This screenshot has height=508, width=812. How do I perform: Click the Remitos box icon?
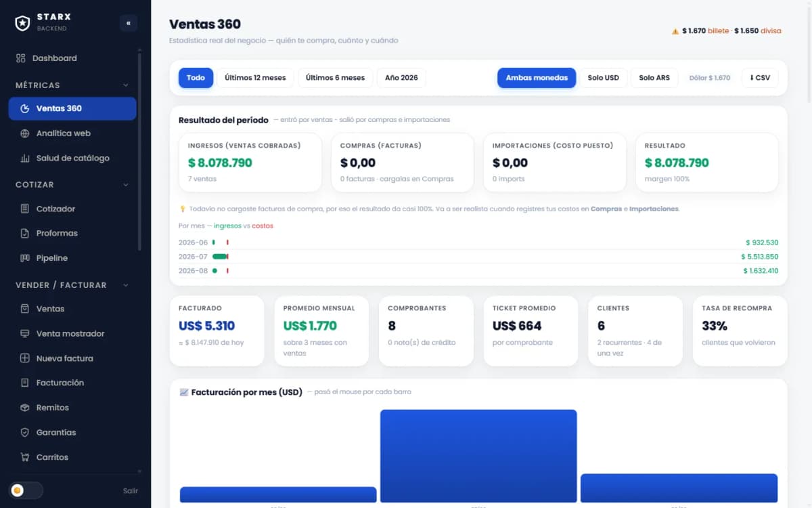point(25,408)
